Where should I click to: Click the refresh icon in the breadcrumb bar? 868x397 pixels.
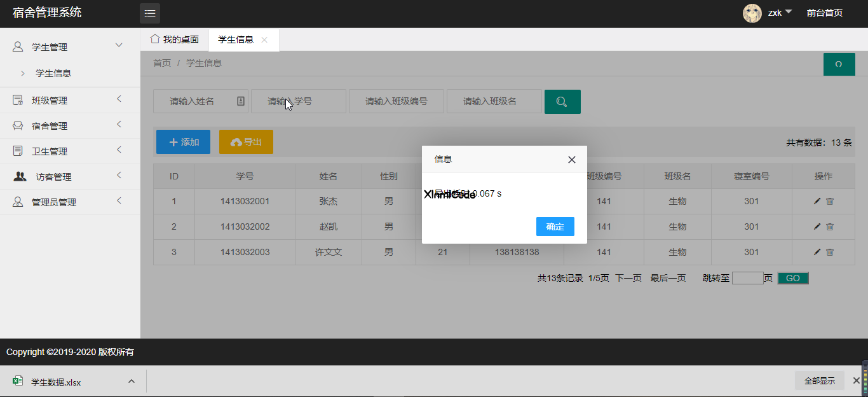coord(839,64)
